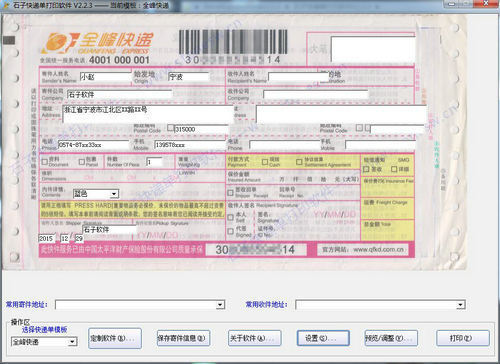
Task: Check the 签收回单 Shipper Receipt box
Action: click(x=230, y=193)
